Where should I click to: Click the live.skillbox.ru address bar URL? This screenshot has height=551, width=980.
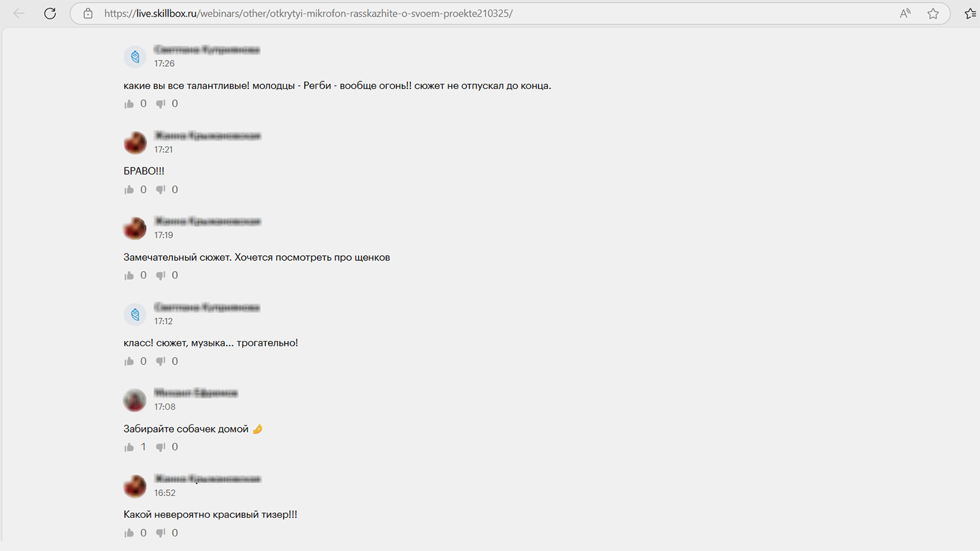click(x=309, y=13)
